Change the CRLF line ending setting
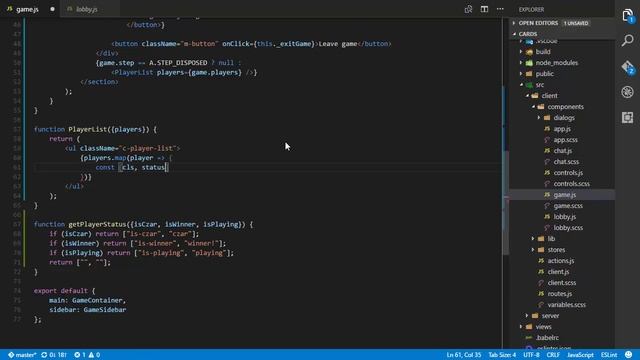This screenshot has height=360, width=640. pyautogui.click(x=553, y=355)
